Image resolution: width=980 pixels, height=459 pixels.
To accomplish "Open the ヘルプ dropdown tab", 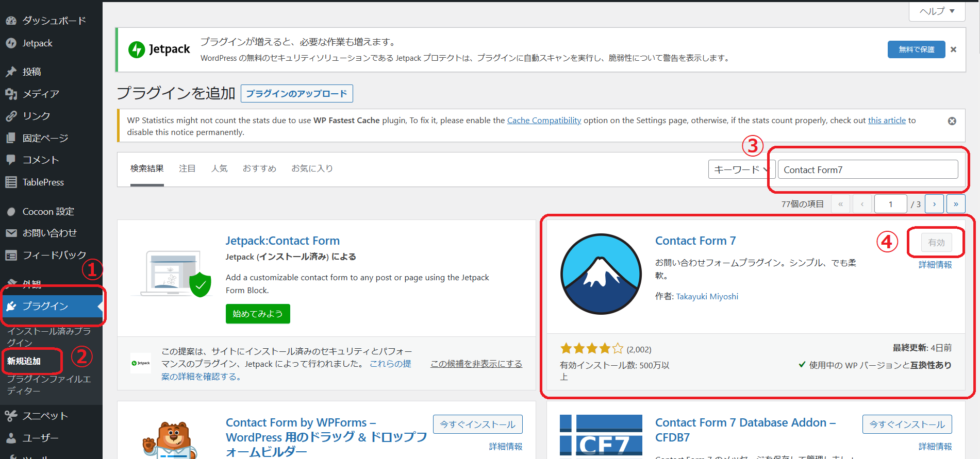I will pos(937,11).
